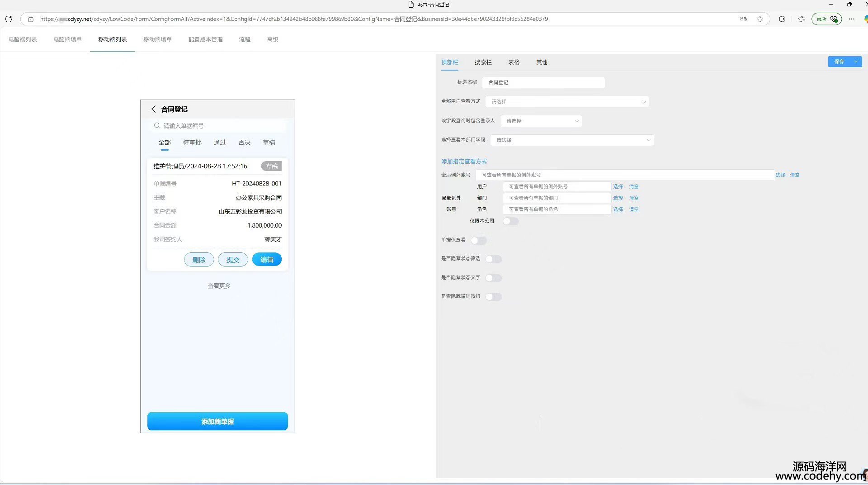Open the 该字段查询时包含登录人 dropdown

click(541, 121)
